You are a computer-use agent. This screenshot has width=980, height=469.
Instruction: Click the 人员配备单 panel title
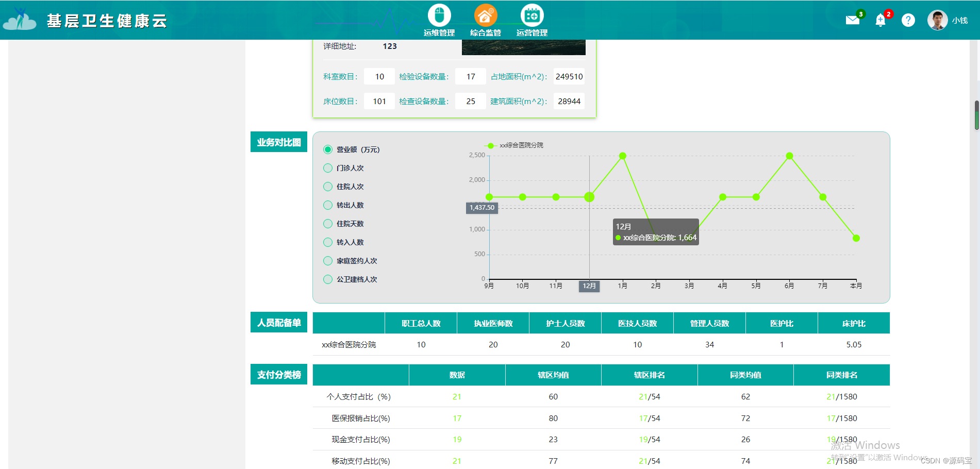[278, 322]
